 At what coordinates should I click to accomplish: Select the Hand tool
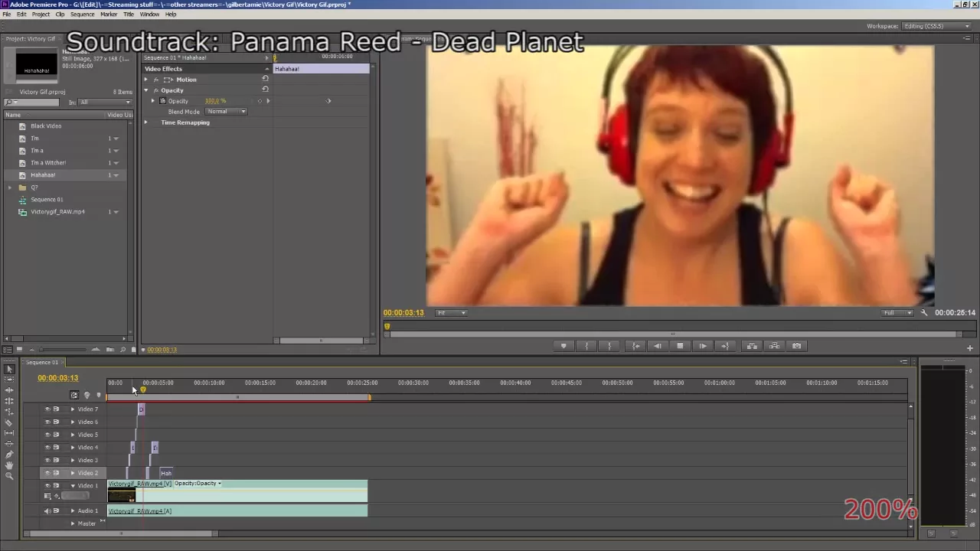[9, 465]
